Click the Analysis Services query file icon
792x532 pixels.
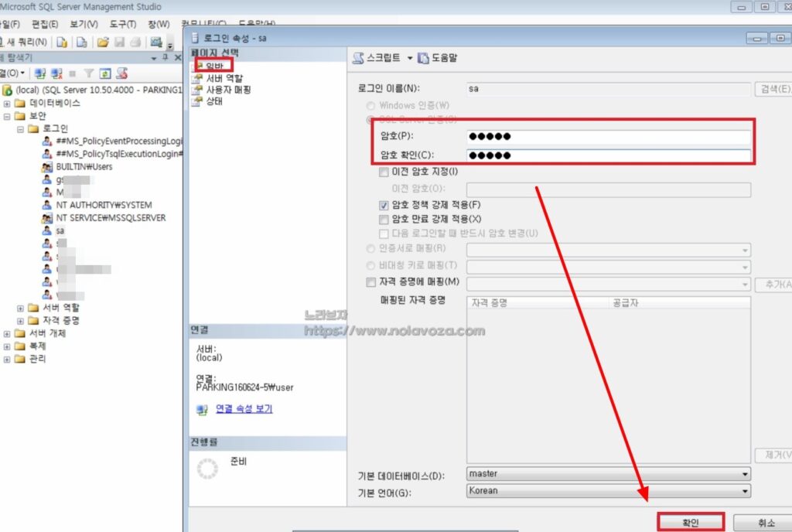[81, 42]
